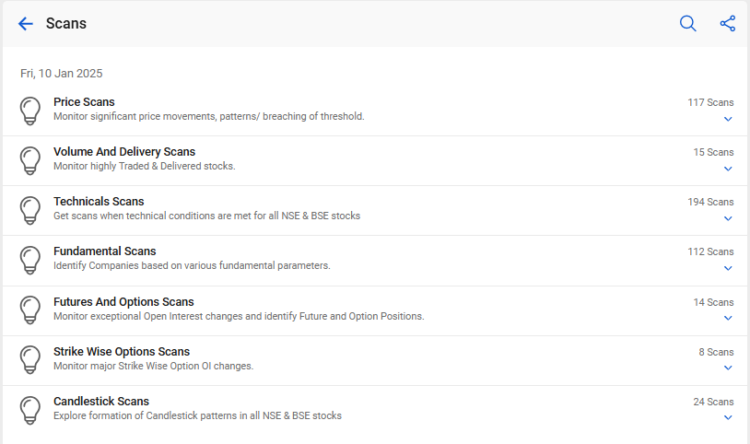750x444 pixels.
Task: Select the Futures And Options Scans heading
Action: [x=123, y=301]
